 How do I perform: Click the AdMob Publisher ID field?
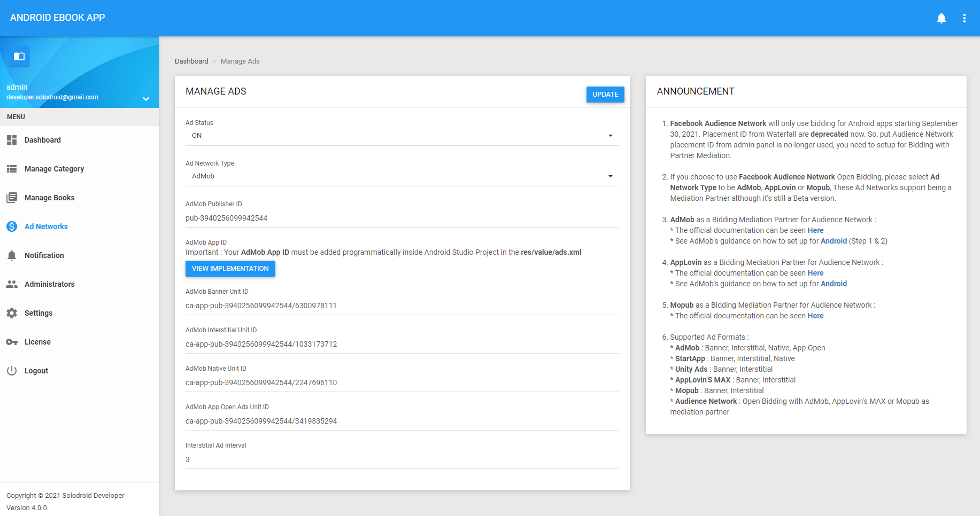point(402,218)
